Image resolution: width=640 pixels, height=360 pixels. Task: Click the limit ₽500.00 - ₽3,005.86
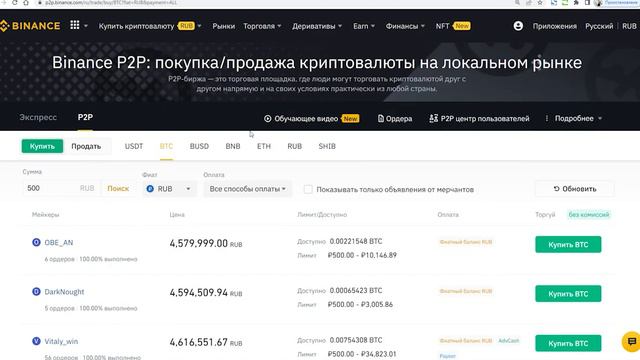[360, 304]
